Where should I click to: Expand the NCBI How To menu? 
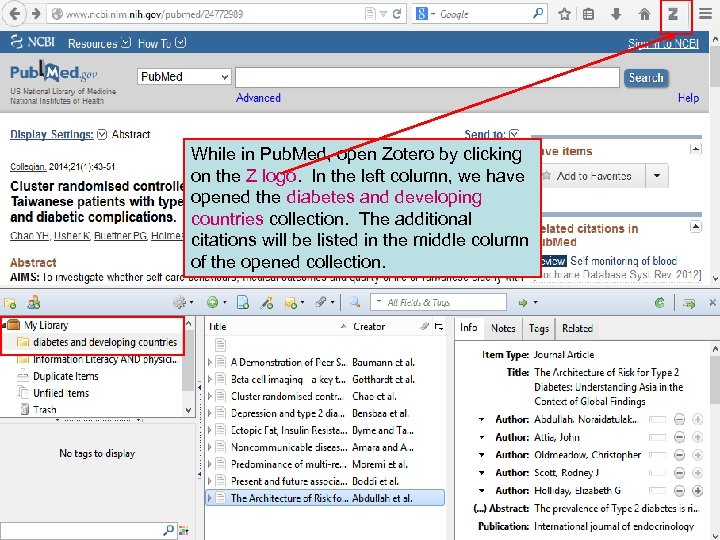162,43
